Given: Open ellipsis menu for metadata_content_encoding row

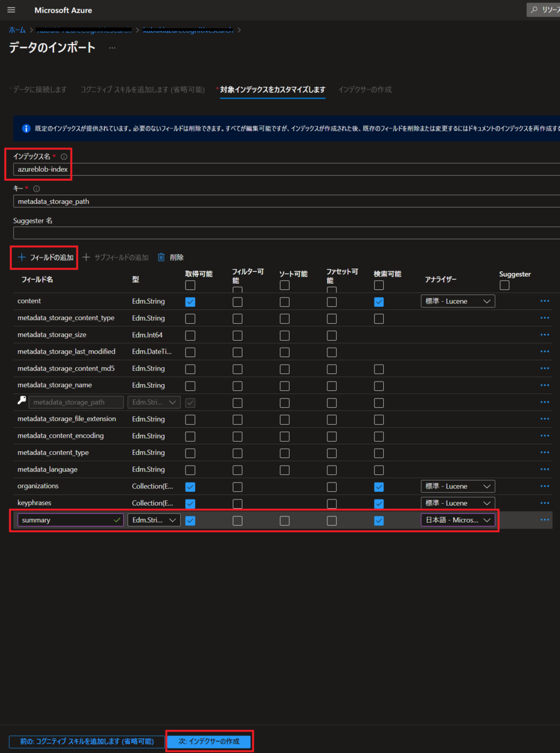Looking at the screenshot, I should pos(544,435).
